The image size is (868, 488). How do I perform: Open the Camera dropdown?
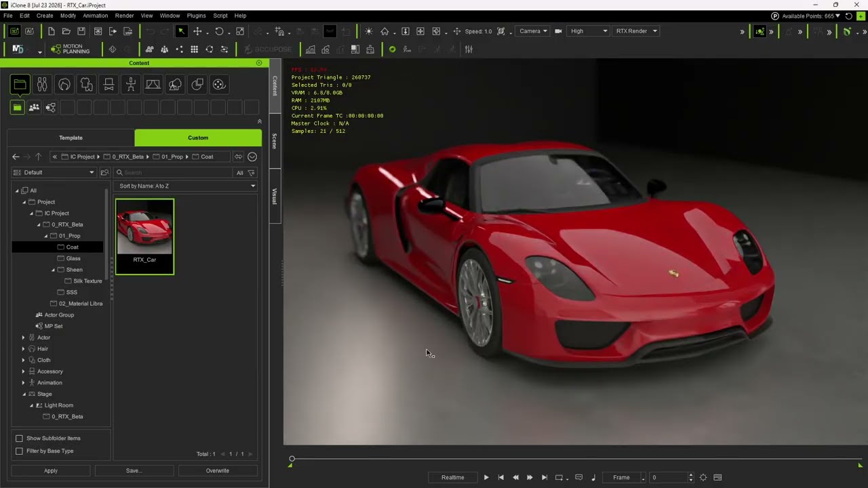(x=533, y=31)
